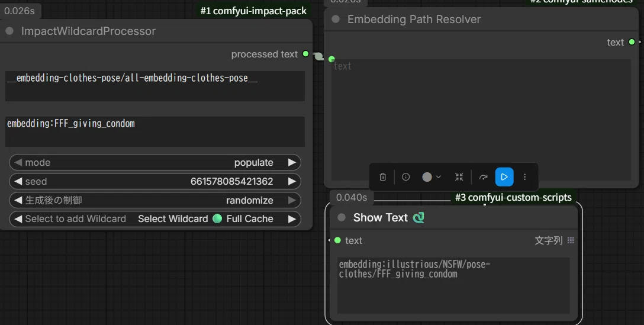Click the 0.040s timing badge
The height and width of the screenshot is (325, 644).
click(x=352, y=197)
